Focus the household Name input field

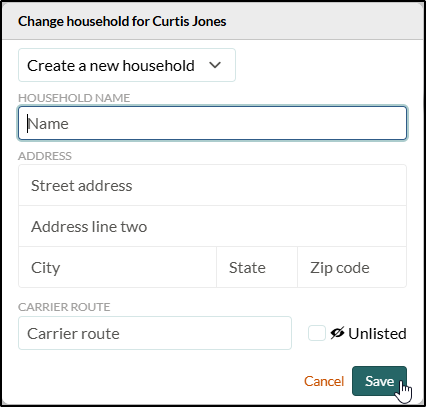212,123
